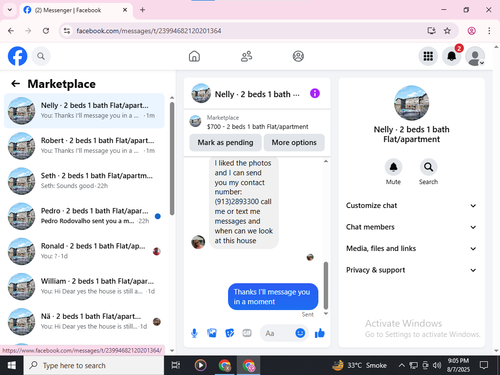Image resolution: width=500 pixels, height=375 pixels.
Task: Expand Media, files and links section
Action: click(411, 249)
